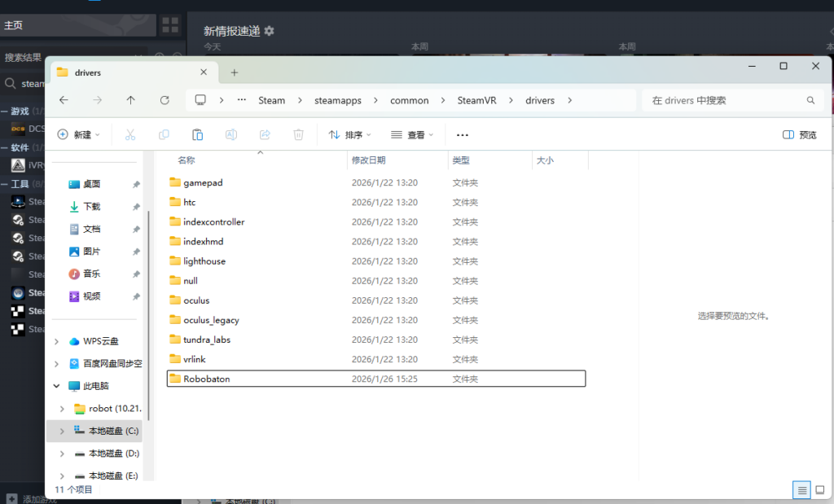Image resolution: width=834 pixels, height=504 pixels.
Task: Open the 排序 sort dropdown
Action: pos(349,135)
